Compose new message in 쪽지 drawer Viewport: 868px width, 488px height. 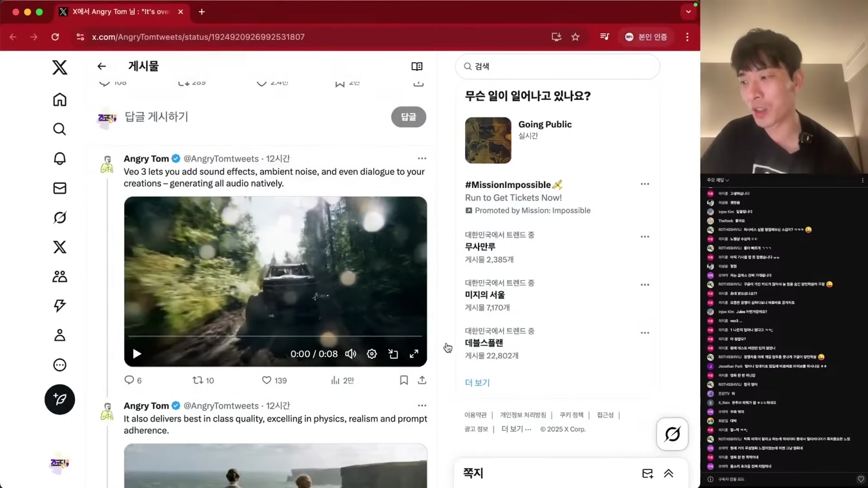(x=648, y=474)
